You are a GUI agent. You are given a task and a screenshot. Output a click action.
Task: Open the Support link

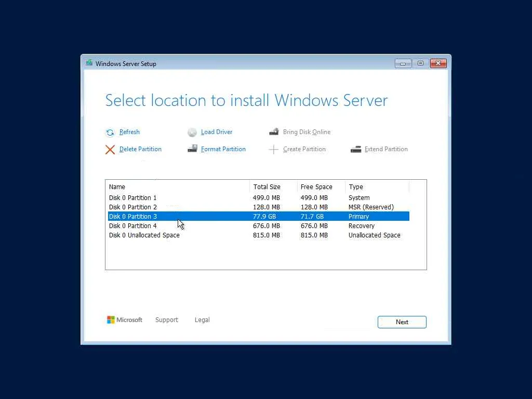[x=167, y=320]
